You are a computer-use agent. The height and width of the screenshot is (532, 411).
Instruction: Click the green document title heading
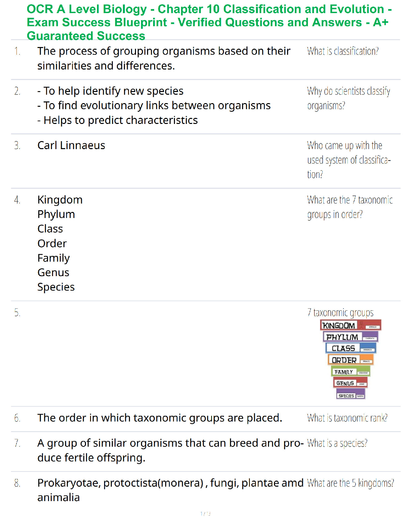coord(209,22)
